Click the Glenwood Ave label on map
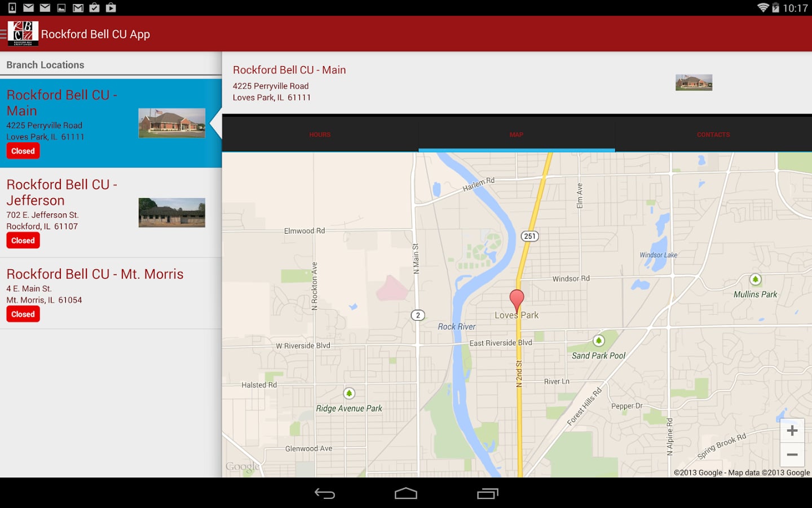This screenshot has height=508, width=812. (308, 449)
